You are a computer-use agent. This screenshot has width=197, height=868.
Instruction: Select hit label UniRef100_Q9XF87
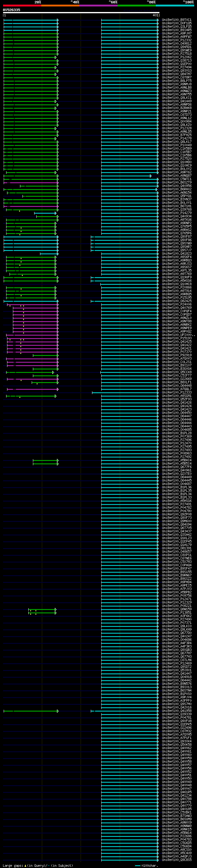click(177, 236)
